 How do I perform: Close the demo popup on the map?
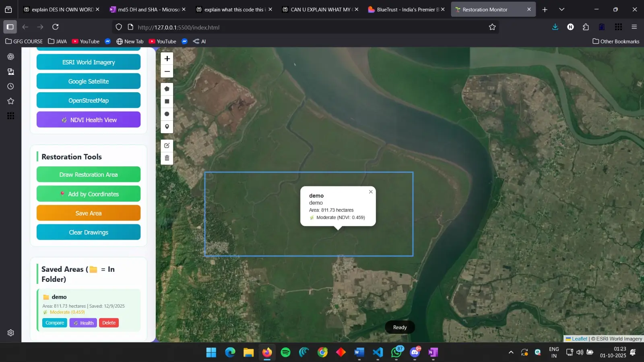pyautogui.click(x=371, y=192)
